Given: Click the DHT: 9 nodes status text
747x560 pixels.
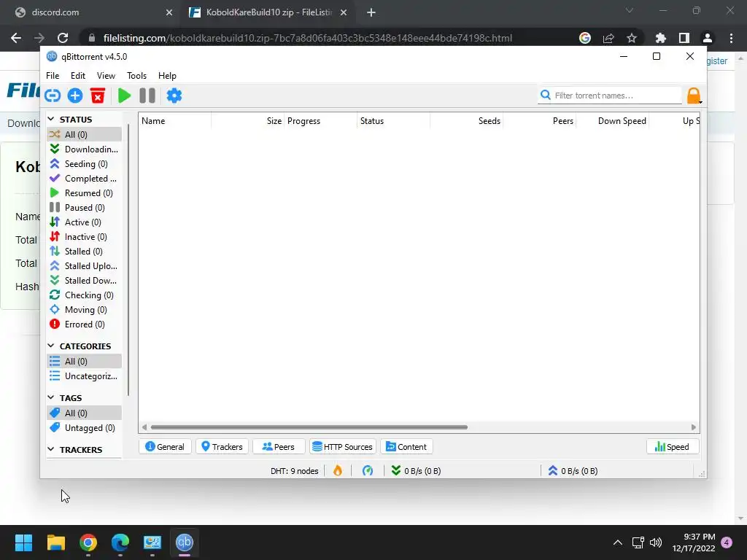Looking at the screenshot, I should 295,471.
